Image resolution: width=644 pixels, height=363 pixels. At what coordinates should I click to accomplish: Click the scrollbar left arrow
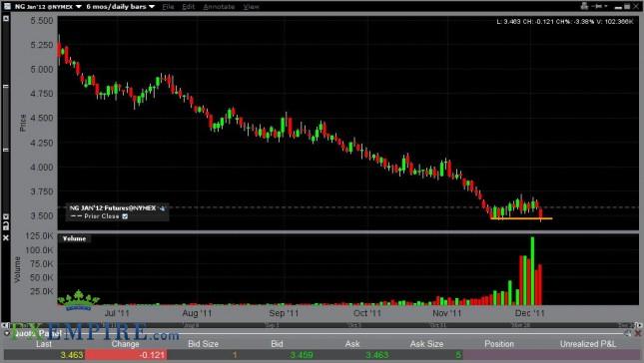coord(4,325)
